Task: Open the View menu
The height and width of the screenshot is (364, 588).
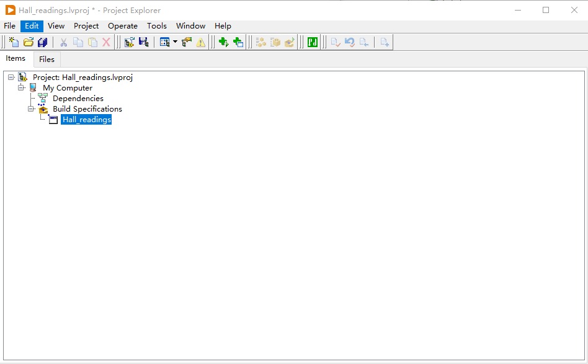Action: (x=56, y=26)
